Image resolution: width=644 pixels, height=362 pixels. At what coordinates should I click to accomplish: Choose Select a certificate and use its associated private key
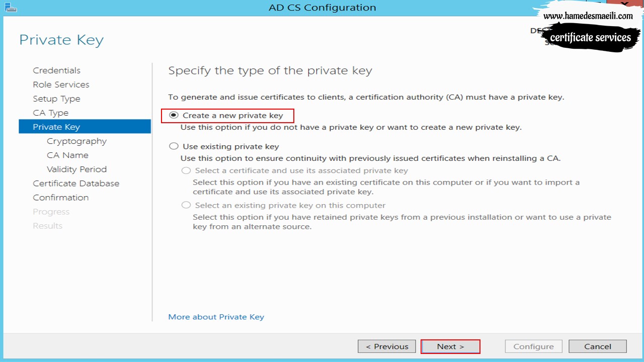(x=186, y=170)
